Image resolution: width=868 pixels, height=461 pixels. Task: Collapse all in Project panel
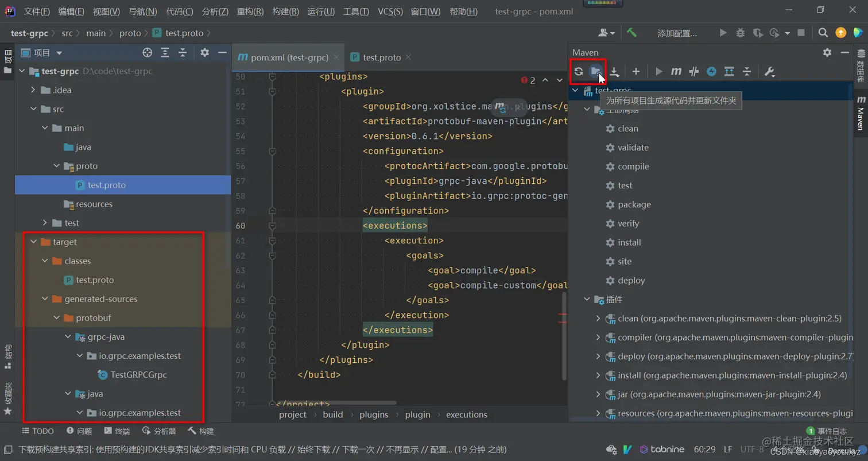pyautogui.click(x=183, y=53)
